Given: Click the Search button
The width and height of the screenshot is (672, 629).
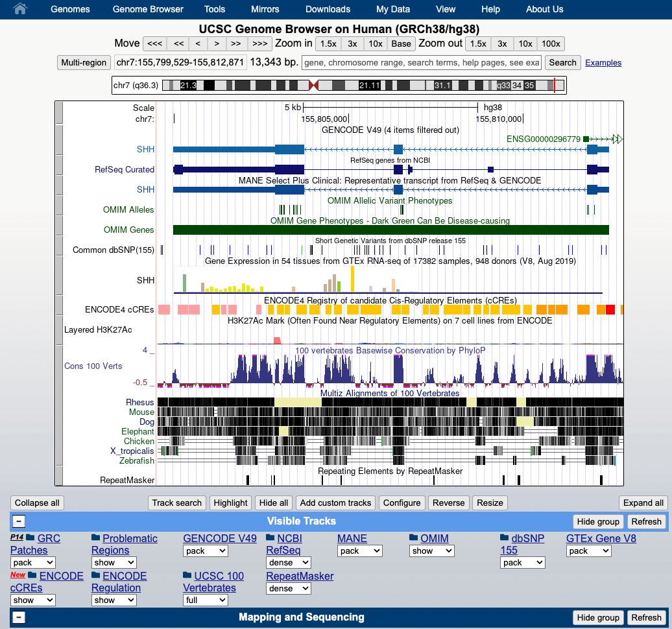Looking at the screenshot, I should pyautogui.click(x=562, y=62).
